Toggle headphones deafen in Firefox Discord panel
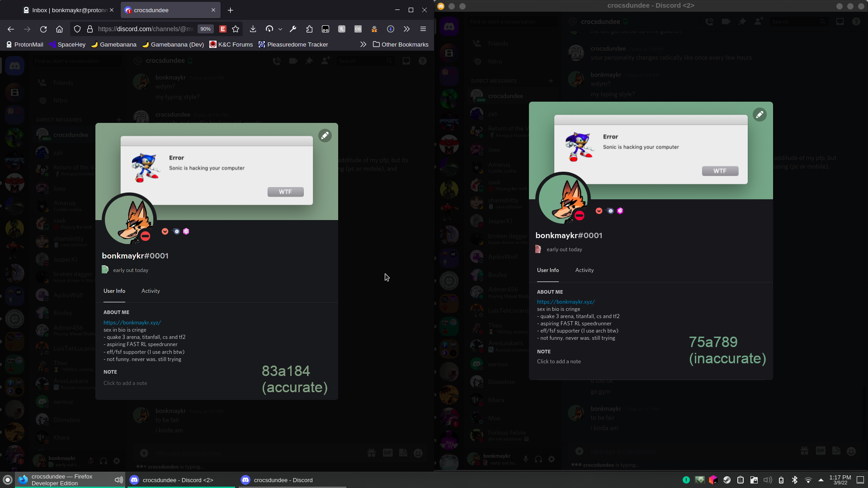Screen dimensions: 868x488 (x=104, y=461)
